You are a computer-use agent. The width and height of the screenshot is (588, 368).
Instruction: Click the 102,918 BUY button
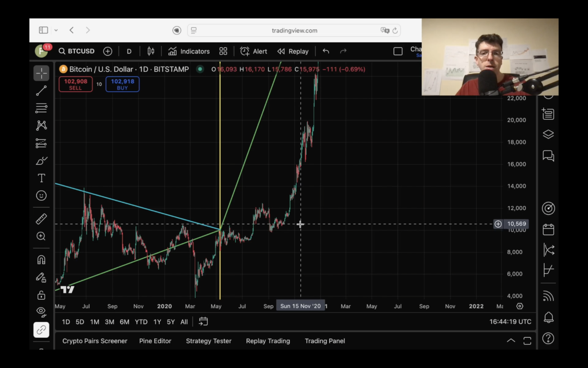[122, 84]
